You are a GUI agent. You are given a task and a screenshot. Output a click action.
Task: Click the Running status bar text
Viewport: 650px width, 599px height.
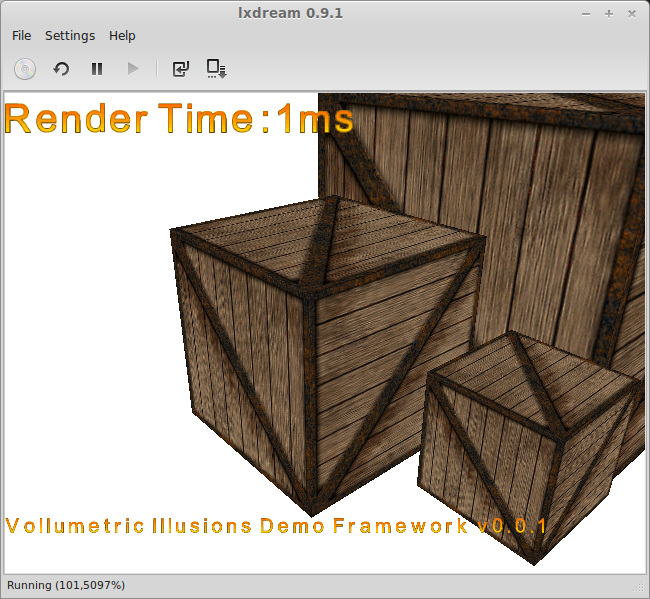coord(66,585)
